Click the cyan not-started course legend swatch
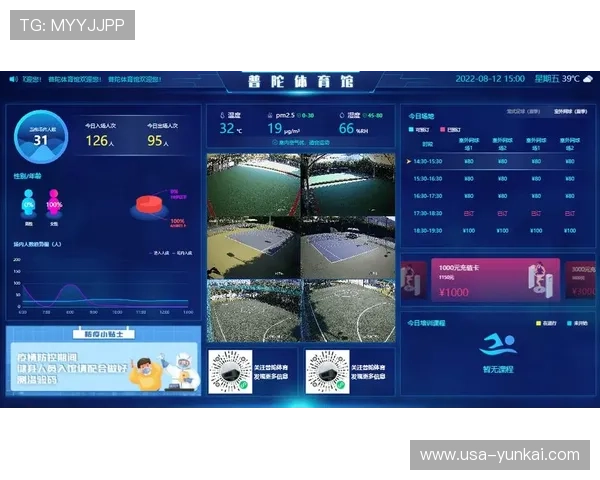This screenshot has height=480, width=600. (x=569, y=323)
